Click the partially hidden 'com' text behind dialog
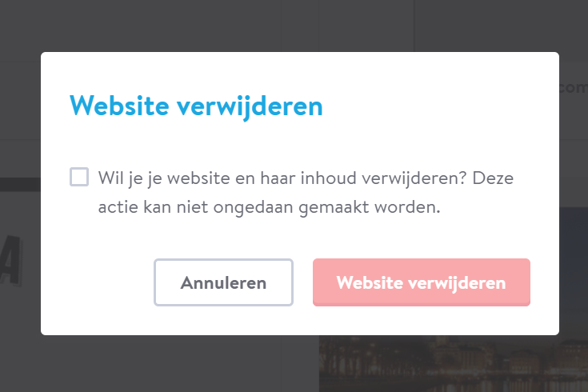The image size is (588, 392). point(574,88)
